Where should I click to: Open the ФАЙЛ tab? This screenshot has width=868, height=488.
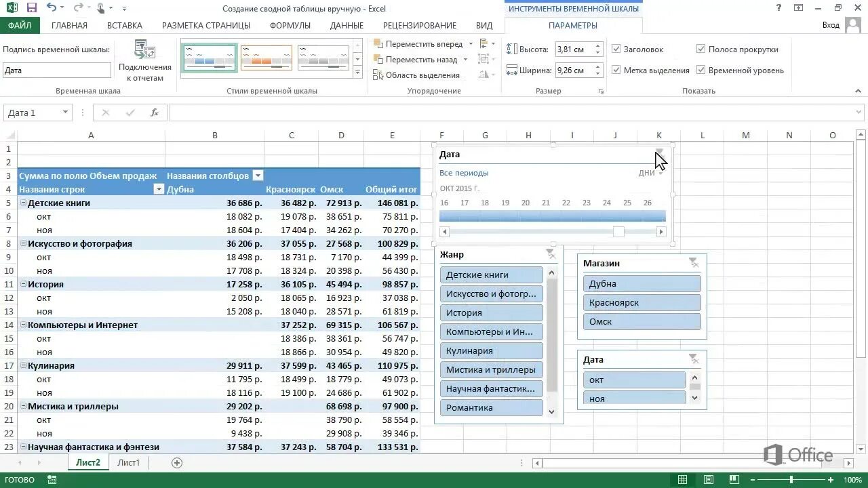20,25
